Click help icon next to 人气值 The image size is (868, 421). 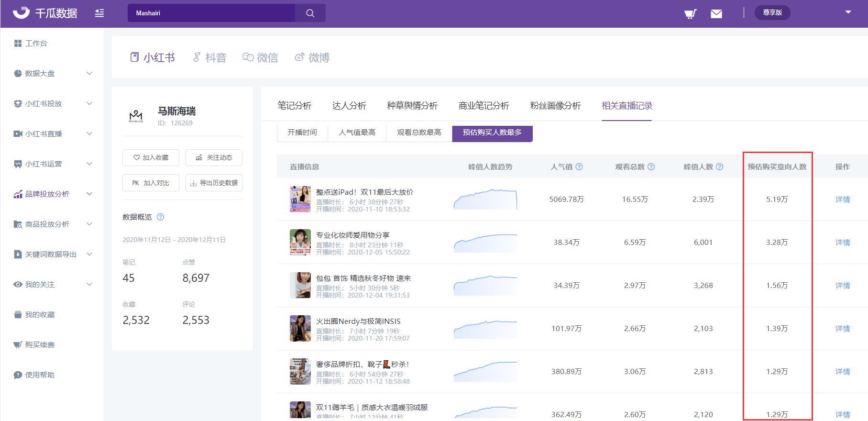(x=579, y=167)
